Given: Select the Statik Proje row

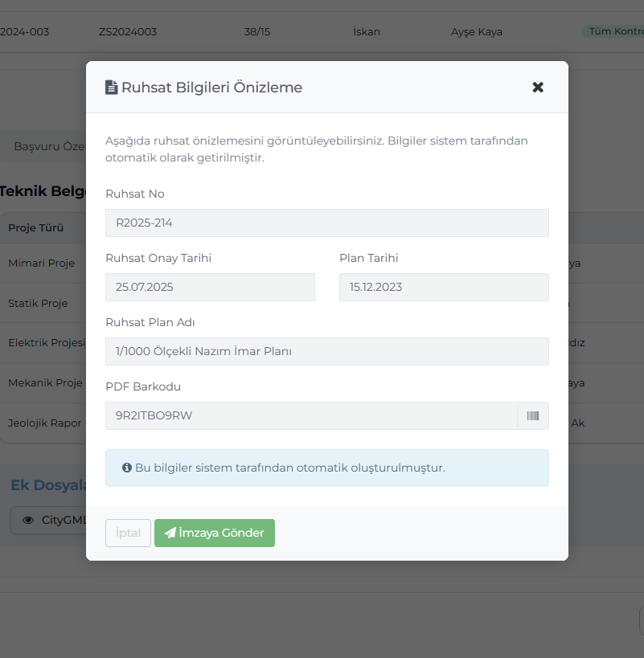Looking at the screenshot, I should 38,304.
